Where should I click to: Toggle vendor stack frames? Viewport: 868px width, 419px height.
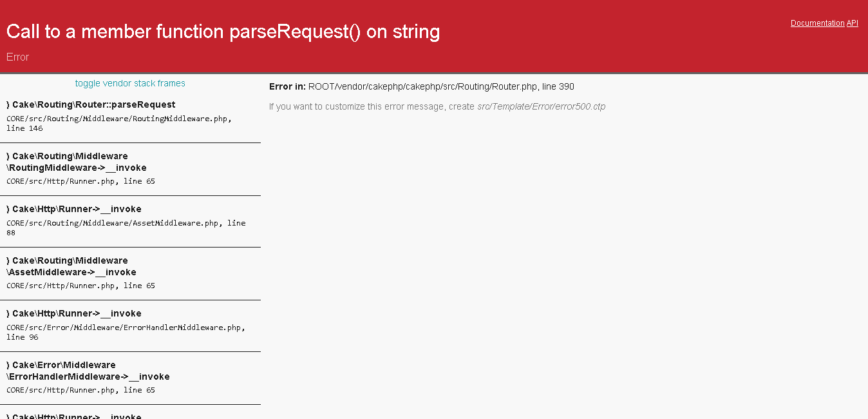click(x=130, y=83)
